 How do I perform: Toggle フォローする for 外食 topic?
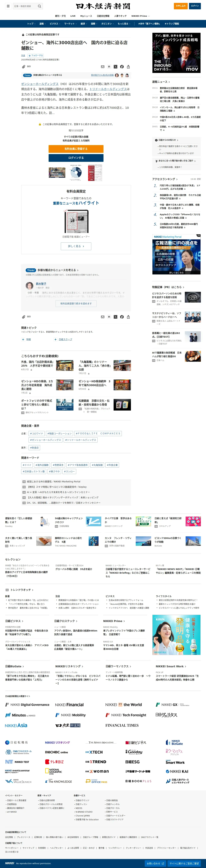click(36, 56)
